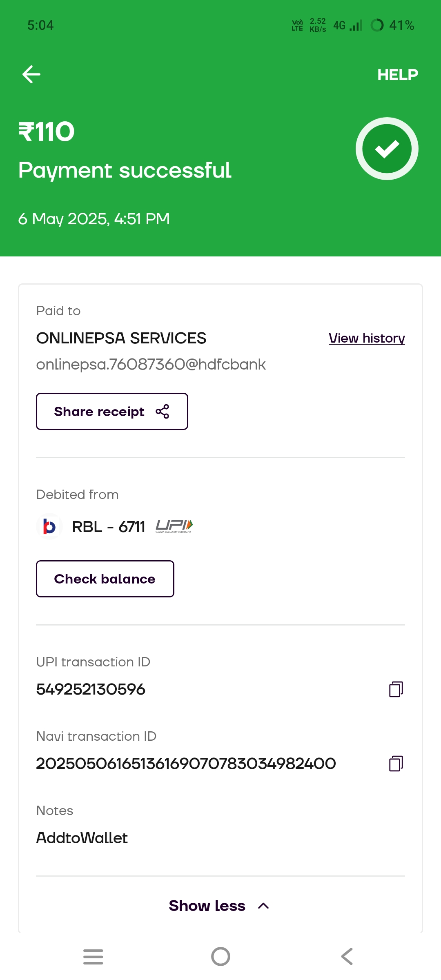
Task: Select the UPI ID onlinepsa.76087360@hdfcbank
Action: (151, 364)
